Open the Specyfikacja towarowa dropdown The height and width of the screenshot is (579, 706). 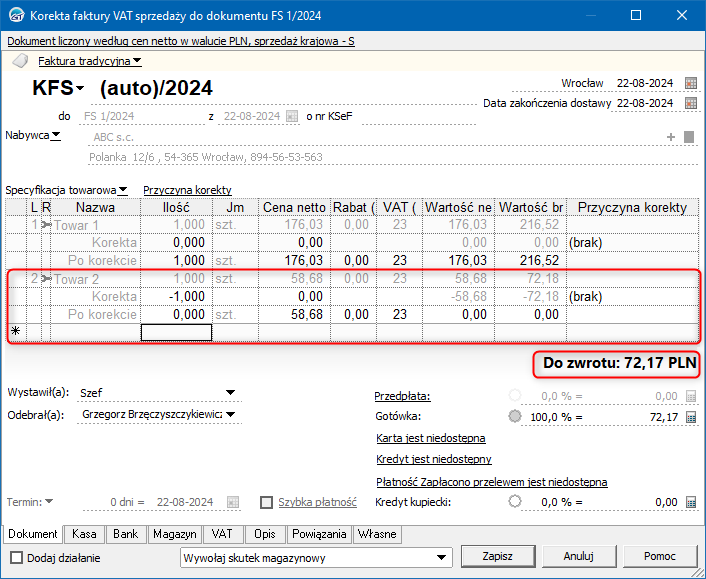click(x=122, y=190)
